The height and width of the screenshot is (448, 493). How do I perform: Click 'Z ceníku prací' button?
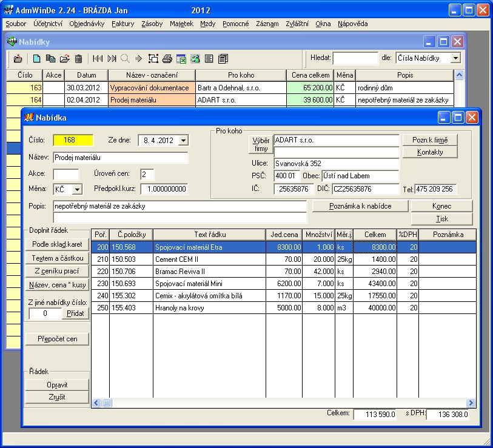tap(57, 272)
